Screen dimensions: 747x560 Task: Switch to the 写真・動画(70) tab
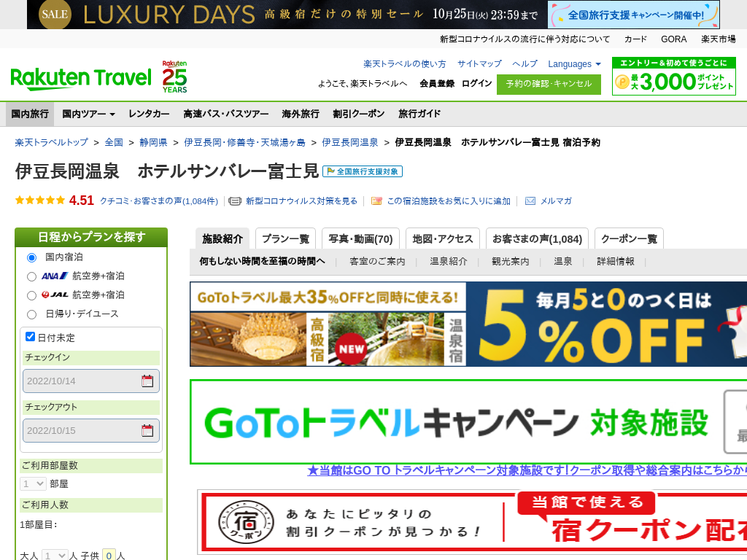click(360, 238)
